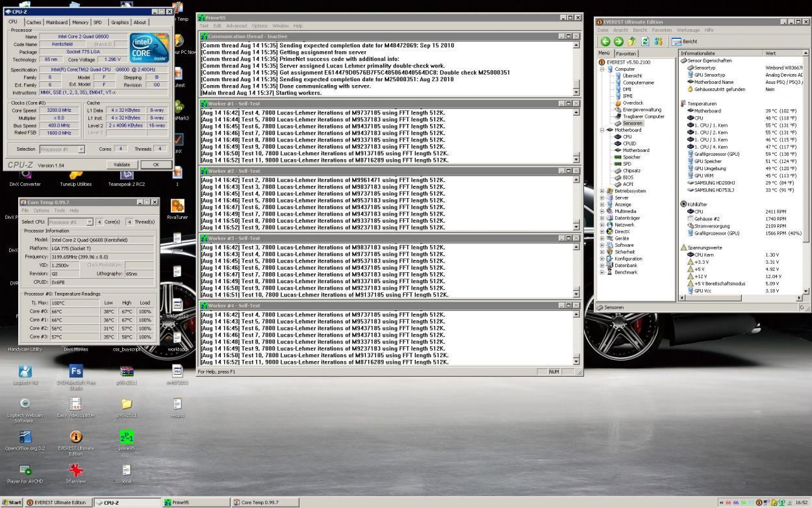Select SPD node in EVEREST tree

click(x=627, y=164)
